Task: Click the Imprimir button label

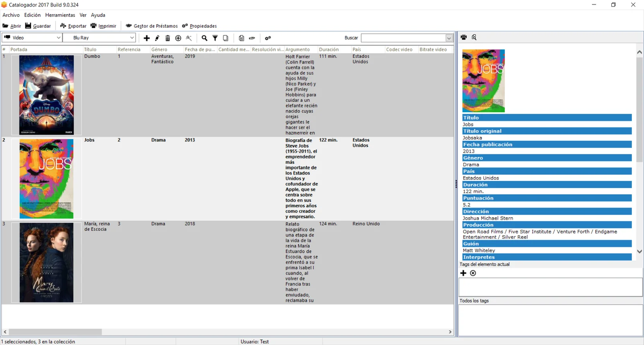Action: point(107,26)
